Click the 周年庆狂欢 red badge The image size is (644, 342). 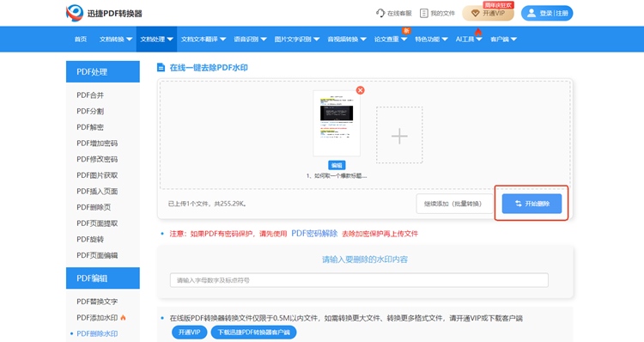498,5
